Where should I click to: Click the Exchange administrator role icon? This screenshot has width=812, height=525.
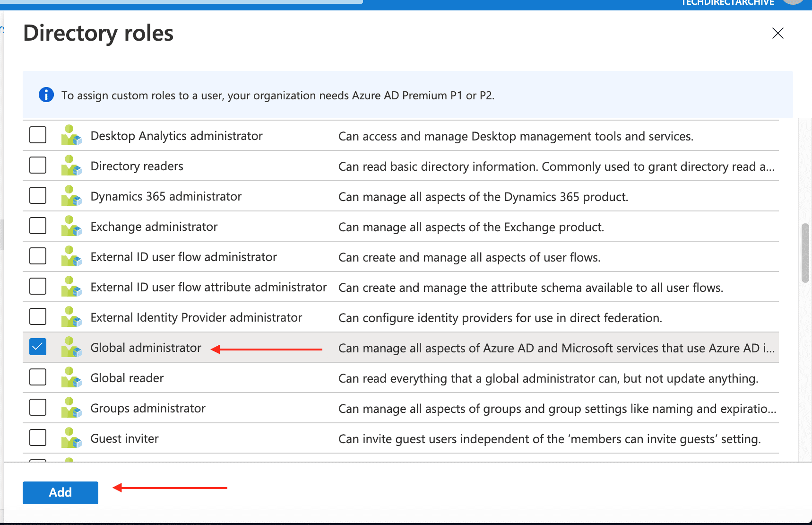pyautogui.click(x=71, y=226)
